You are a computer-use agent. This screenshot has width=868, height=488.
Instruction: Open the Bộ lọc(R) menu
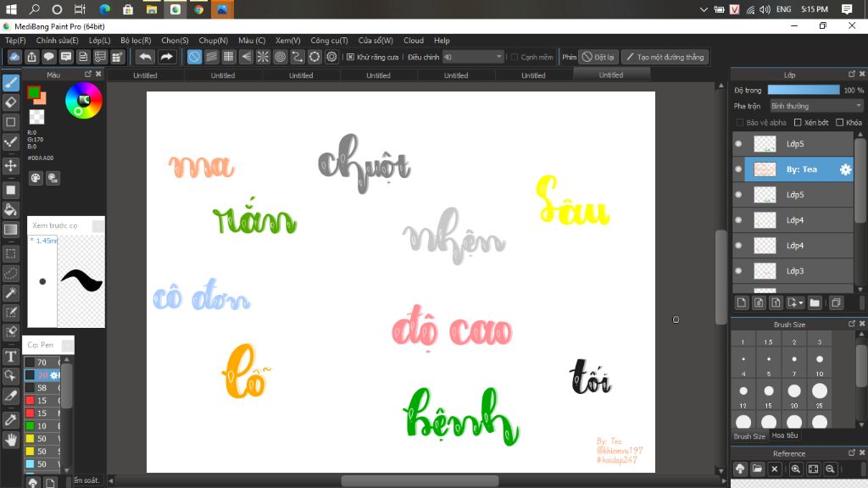coord(136,41)
